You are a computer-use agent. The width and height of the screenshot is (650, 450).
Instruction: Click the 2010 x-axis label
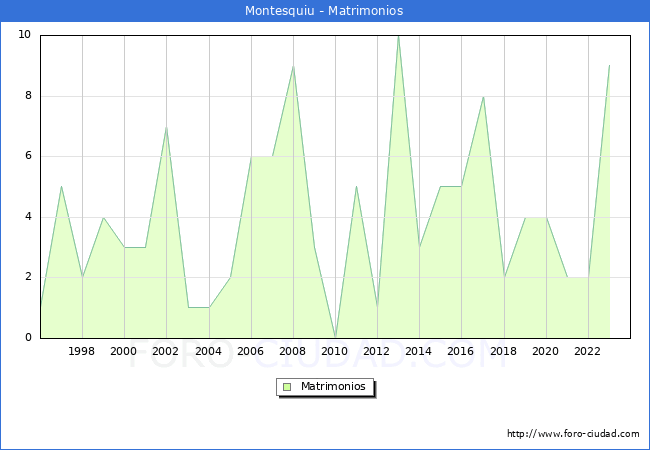334,351
